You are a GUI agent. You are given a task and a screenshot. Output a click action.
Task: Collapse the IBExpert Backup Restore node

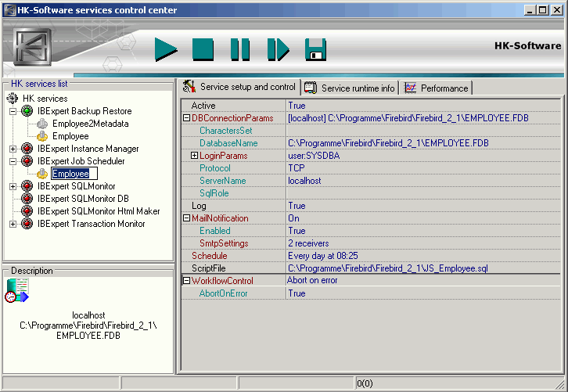[x=13, y=111]
